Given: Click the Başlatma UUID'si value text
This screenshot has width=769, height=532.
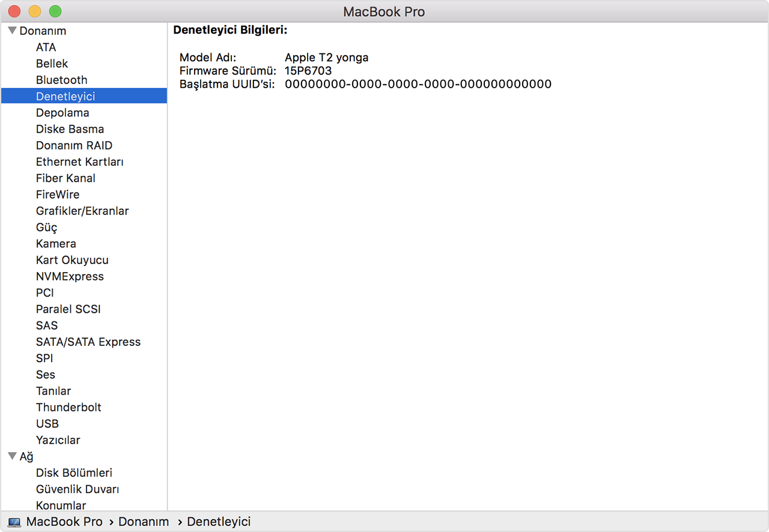Looking at the screenshot, I should tap(418, 84).
